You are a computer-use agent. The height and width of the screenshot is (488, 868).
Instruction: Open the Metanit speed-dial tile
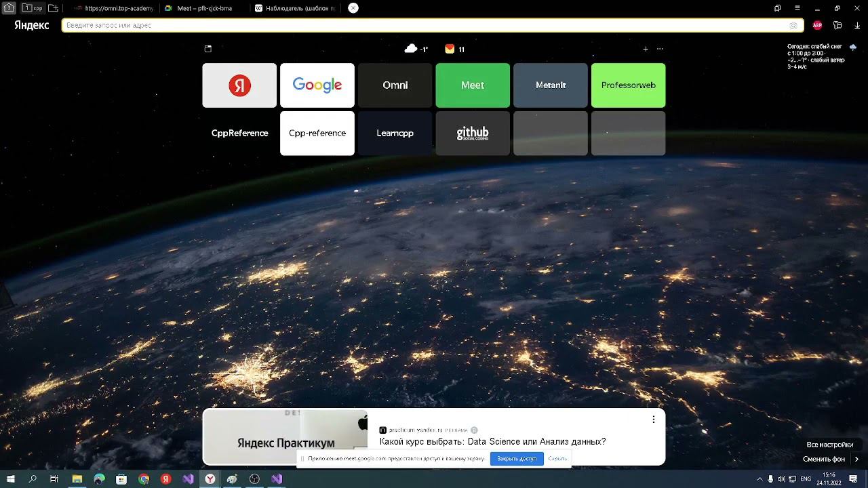(551, 85)
